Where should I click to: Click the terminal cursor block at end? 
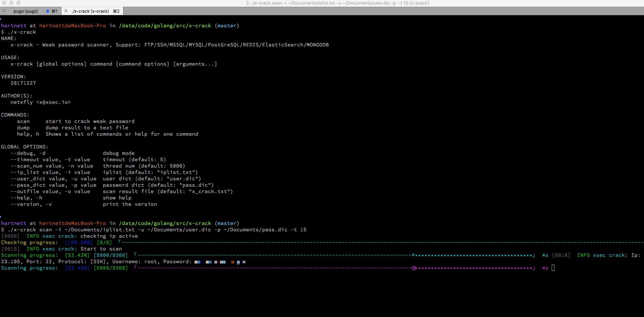pos(553,268)
